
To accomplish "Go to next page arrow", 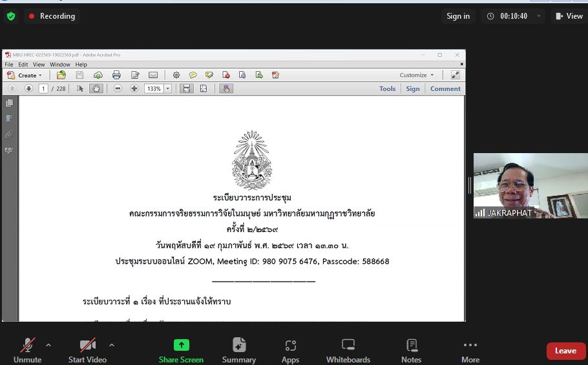I will click(x=28, y=89).
